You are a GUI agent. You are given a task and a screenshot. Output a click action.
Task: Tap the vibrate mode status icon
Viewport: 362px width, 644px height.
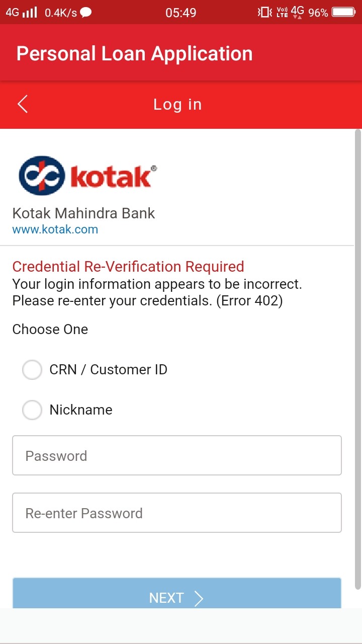pyautogui.click(x=264, y=12)
